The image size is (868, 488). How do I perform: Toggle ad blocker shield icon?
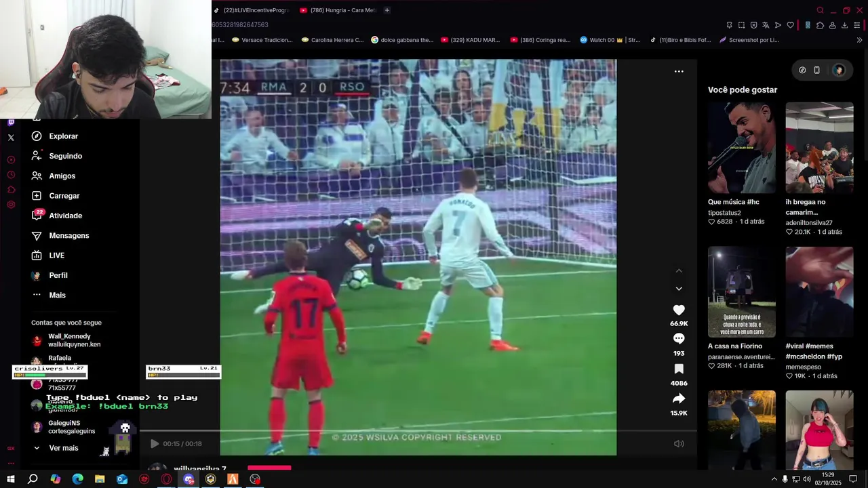tap(753, 25)
